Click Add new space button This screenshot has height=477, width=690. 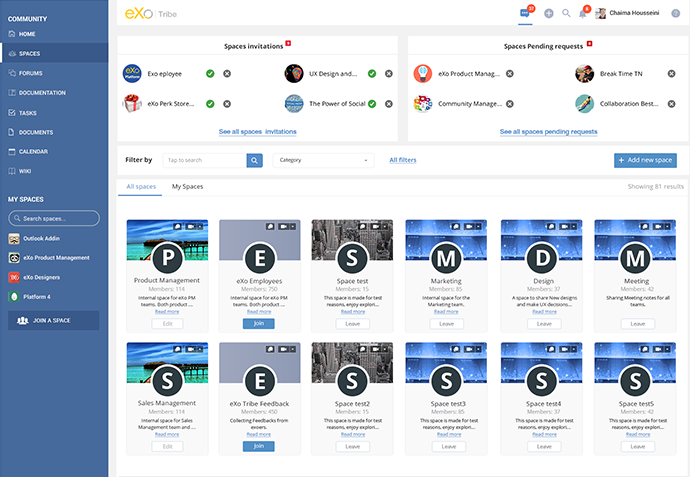[645, 160]
